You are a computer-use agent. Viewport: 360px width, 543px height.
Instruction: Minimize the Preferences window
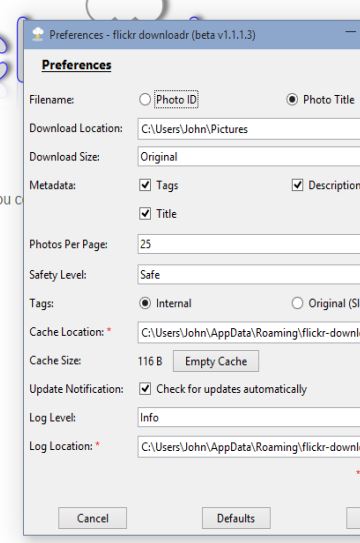tap(351, 32)
